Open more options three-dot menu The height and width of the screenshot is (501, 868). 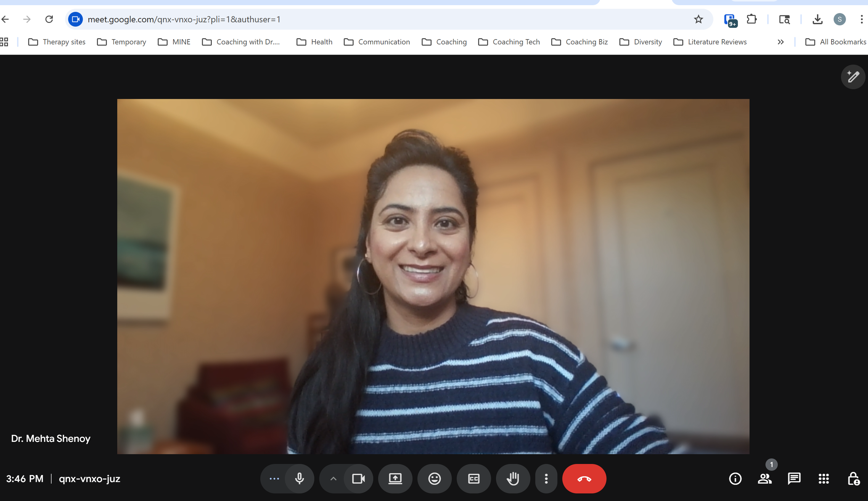(546, 479)
